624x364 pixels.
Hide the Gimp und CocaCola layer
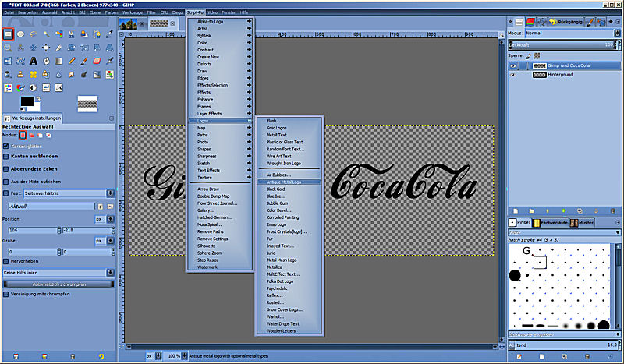point(513,65)
